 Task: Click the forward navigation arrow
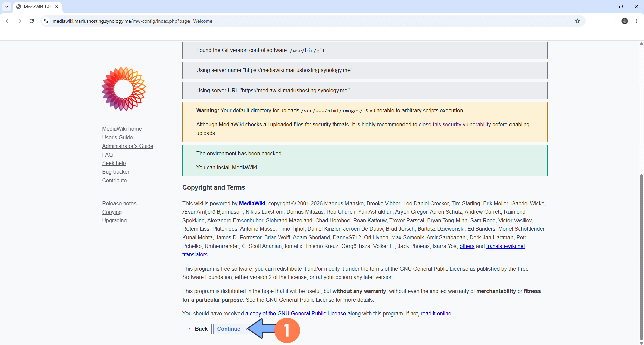[19, 21]
